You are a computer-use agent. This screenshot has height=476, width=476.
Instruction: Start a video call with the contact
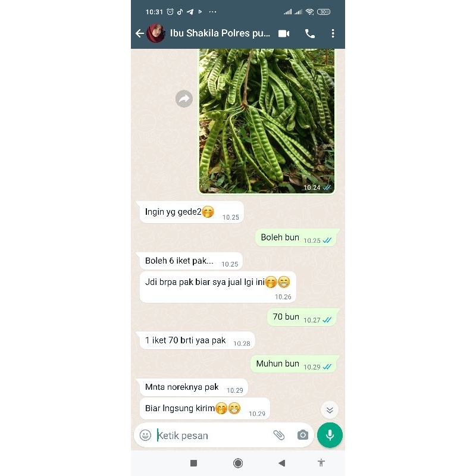pyautogui.click(x=284, y=33)
